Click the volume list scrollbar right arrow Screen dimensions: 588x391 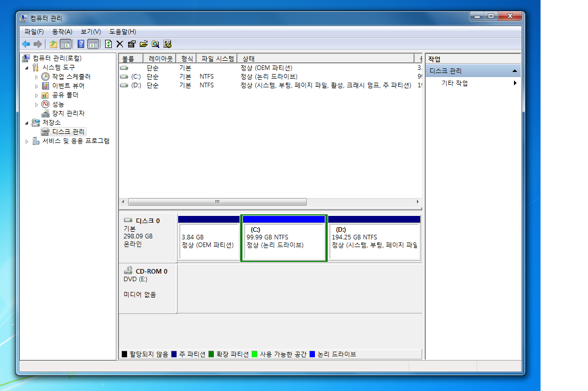(418, 202)
